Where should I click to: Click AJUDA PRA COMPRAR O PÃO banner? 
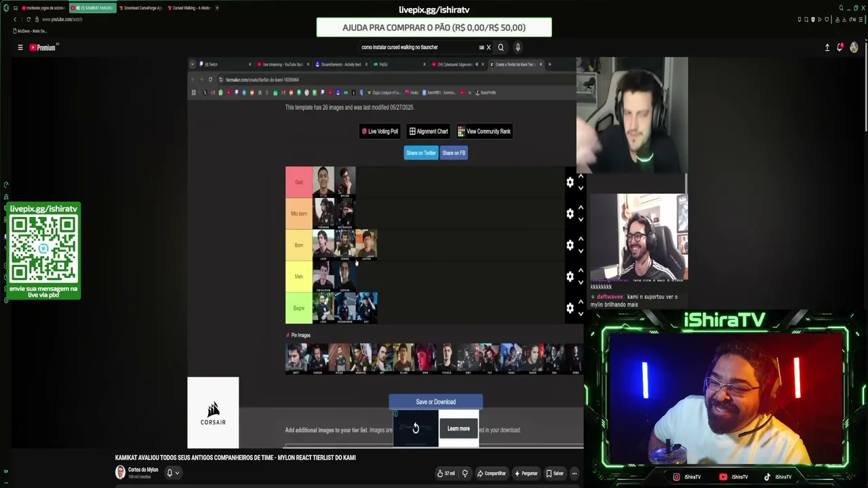(434, 28)
